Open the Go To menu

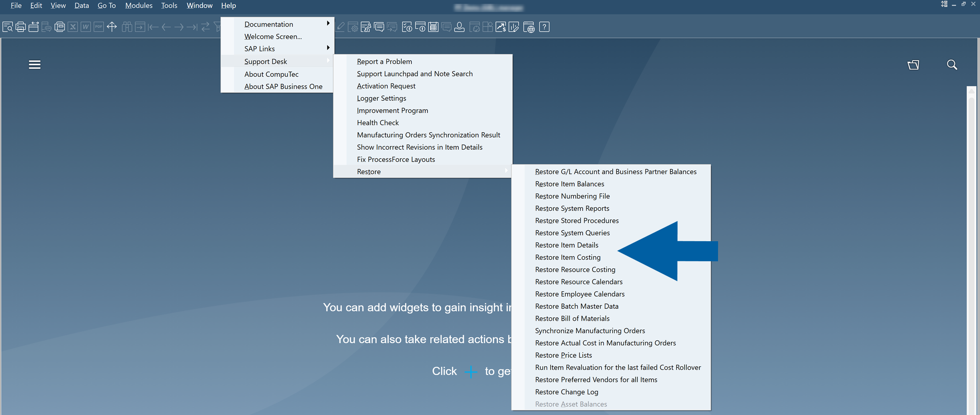(x=106, y=5)
